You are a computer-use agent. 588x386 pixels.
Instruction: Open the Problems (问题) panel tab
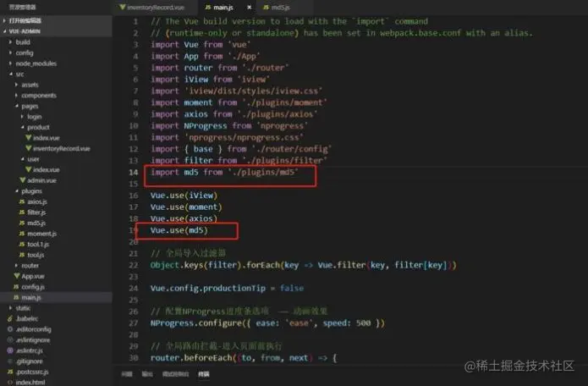[127, 374]
